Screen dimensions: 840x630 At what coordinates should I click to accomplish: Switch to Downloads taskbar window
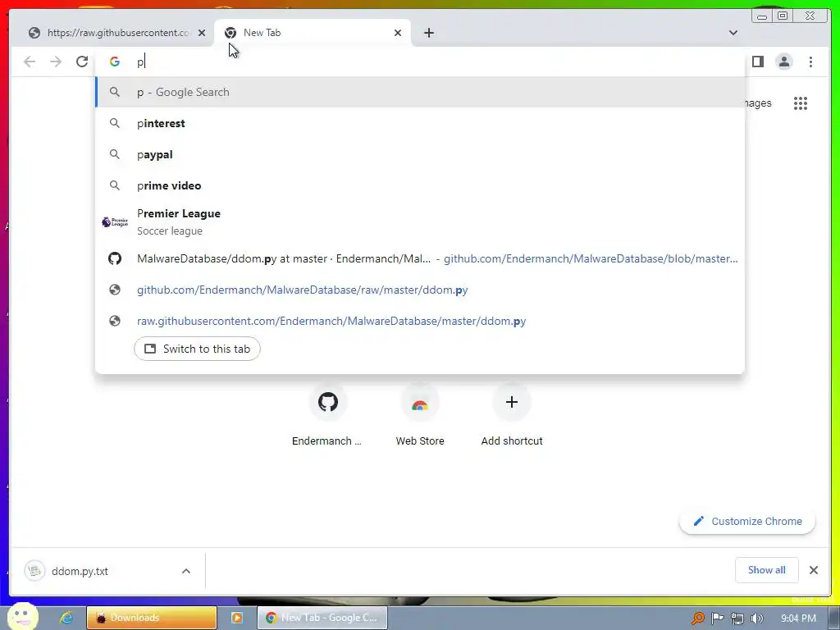(152, 618)
